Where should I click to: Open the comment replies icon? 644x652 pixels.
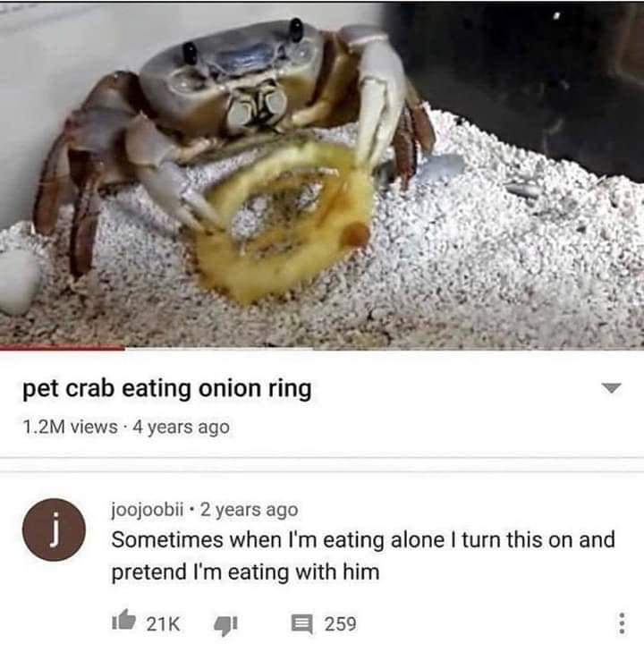click(301, 624)
